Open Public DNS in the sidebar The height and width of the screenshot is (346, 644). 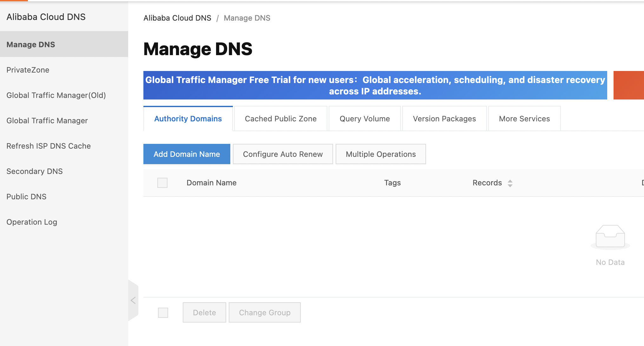[x=64, y=196]
